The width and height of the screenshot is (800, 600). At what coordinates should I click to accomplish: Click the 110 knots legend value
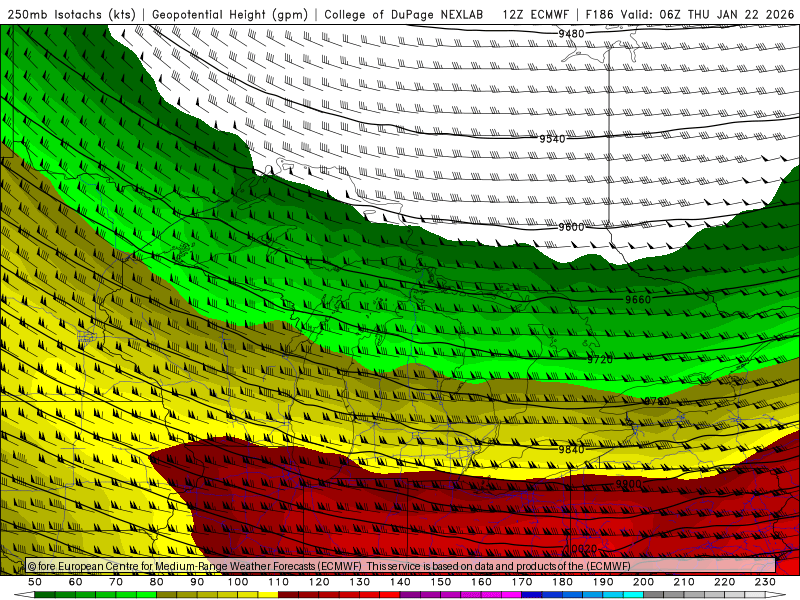[279, 582]
